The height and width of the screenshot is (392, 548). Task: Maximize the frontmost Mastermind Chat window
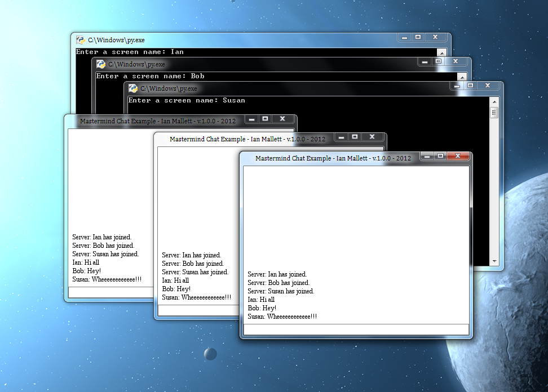(441, 156)
